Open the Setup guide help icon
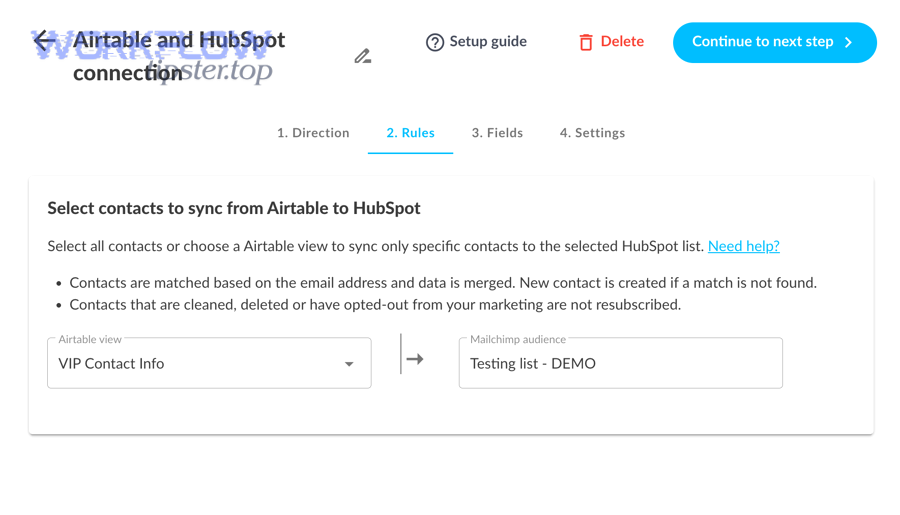 (x=435, y=42)
